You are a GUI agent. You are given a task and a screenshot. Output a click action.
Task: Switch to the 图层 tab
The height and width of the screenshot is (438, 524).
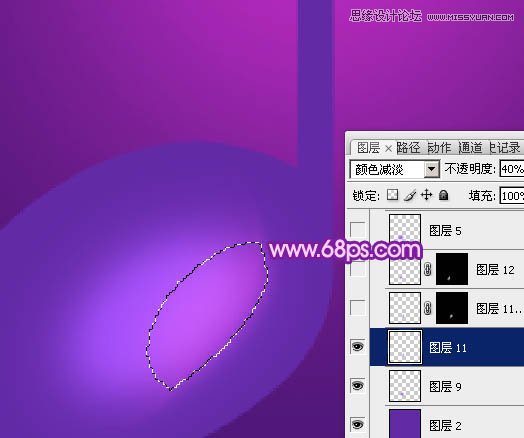pyautogui.click(x=368, y=148)
